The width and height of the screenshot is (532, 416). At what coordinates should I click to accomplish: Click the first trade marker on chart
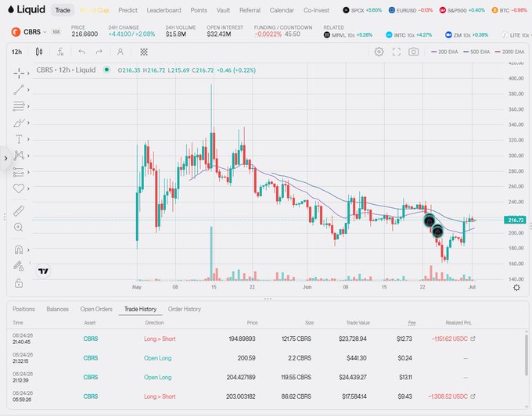430,221
